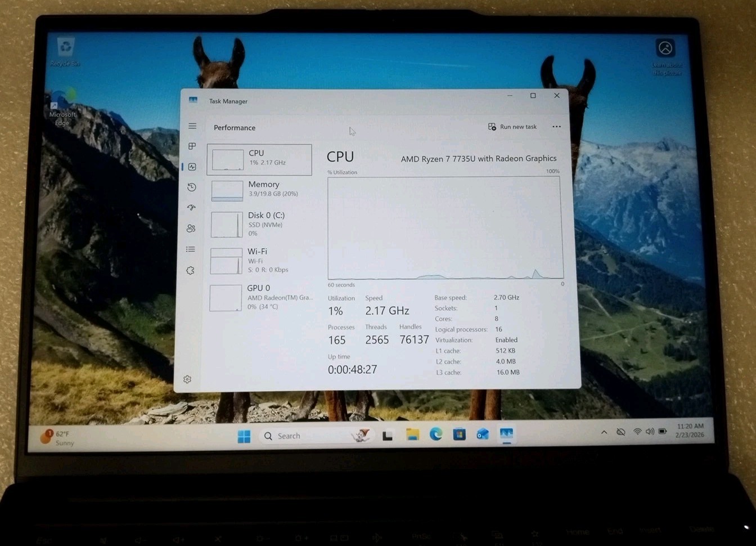Image resolution: width=756 pixels, height=546 pixels.
Task: Click the 2565 threads value
Action: coord(377,340)
